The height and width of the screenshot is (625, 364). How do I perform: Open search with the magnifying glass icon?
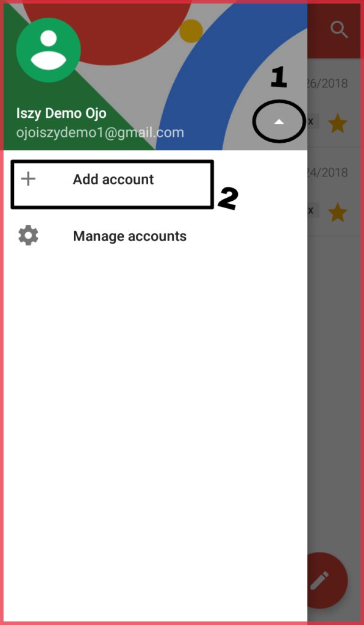pyautogui.click(x=340, y=29)
